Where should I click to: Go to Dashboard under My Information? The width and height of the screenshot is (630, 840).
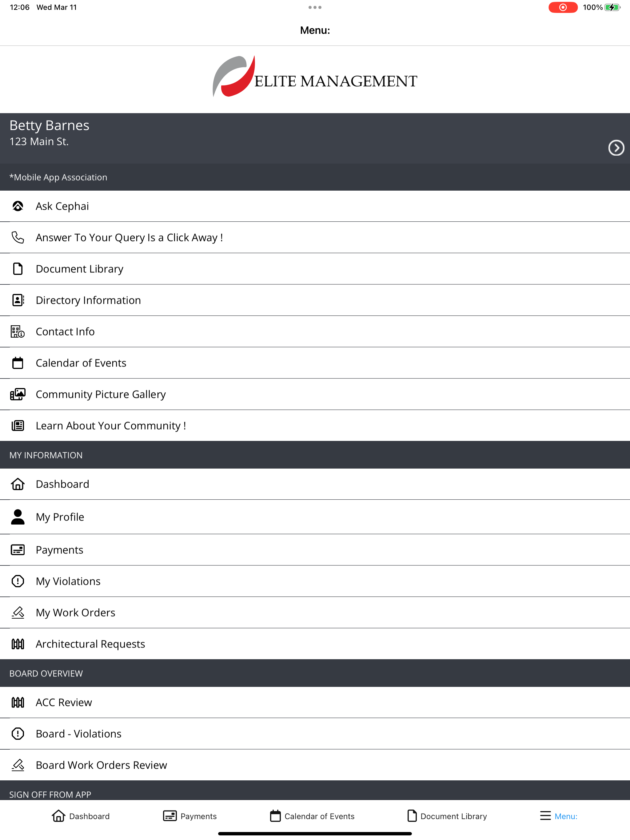(x=315, y=484)
